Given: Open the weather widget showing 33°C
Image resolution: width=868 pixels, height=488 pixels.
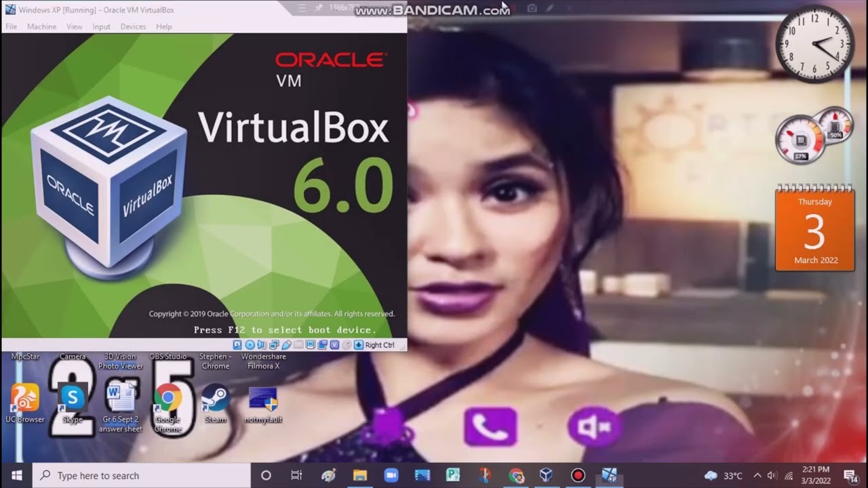Looking at the screenshot, I should (724, 475).
